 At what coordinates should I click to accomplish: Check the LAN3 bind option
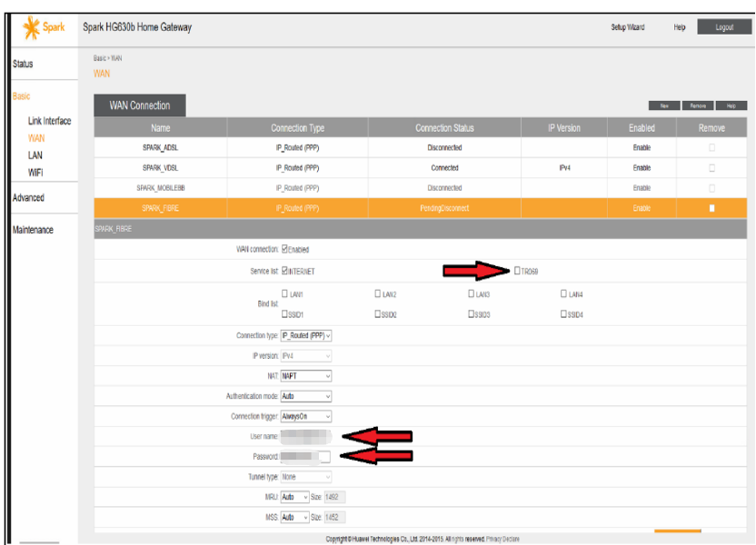[x=471, y=293]
